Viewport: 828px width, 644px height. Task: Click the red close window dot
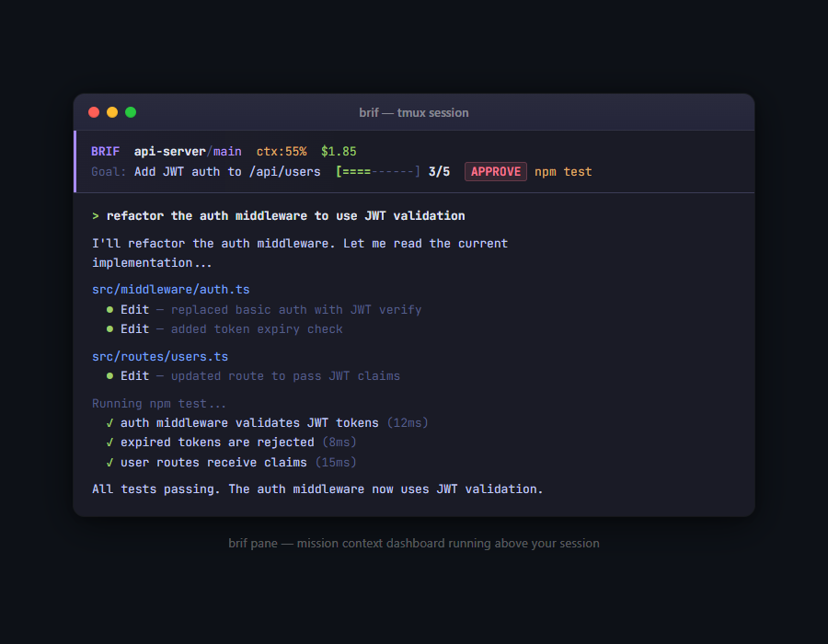click(94, 112)
